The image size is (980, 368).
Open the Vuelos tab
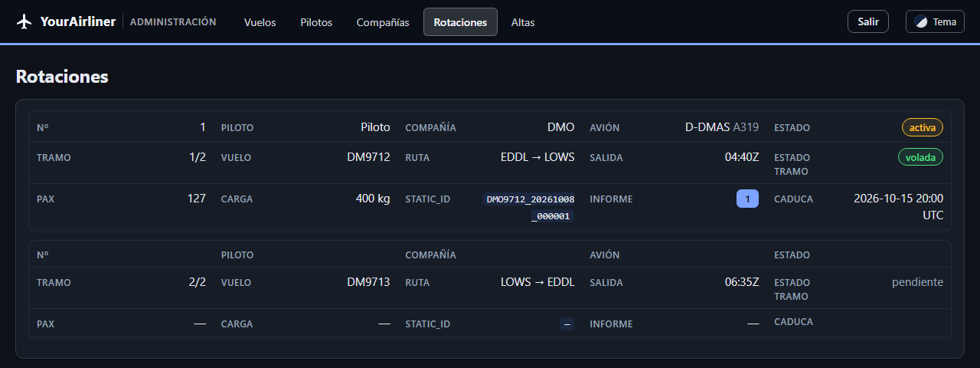[260, 22]
